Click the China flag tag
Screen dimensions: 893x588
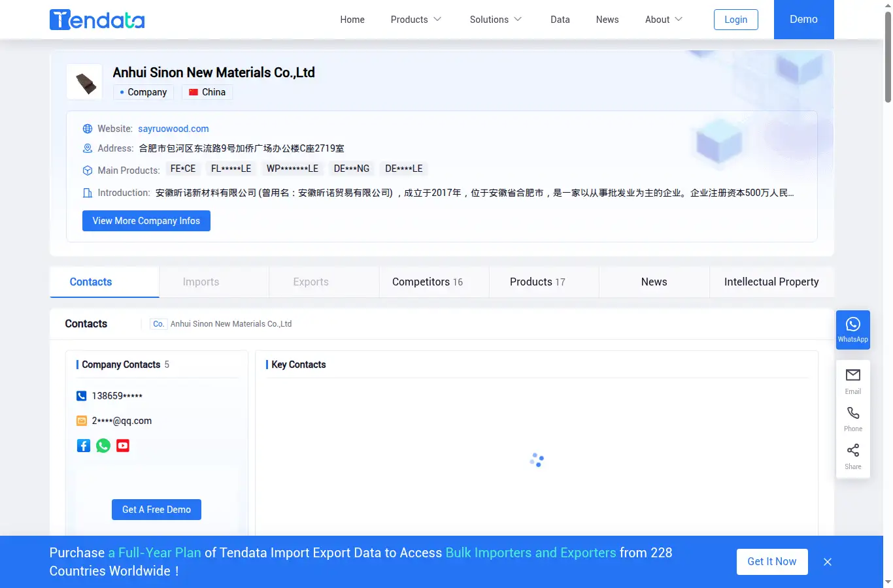[207, 92]
